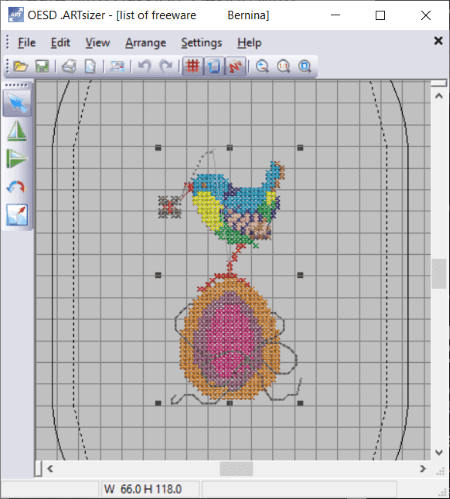Viewport: 450px width, 499px height.
Task: Open the Edit menu
Action: coord(60,43)
